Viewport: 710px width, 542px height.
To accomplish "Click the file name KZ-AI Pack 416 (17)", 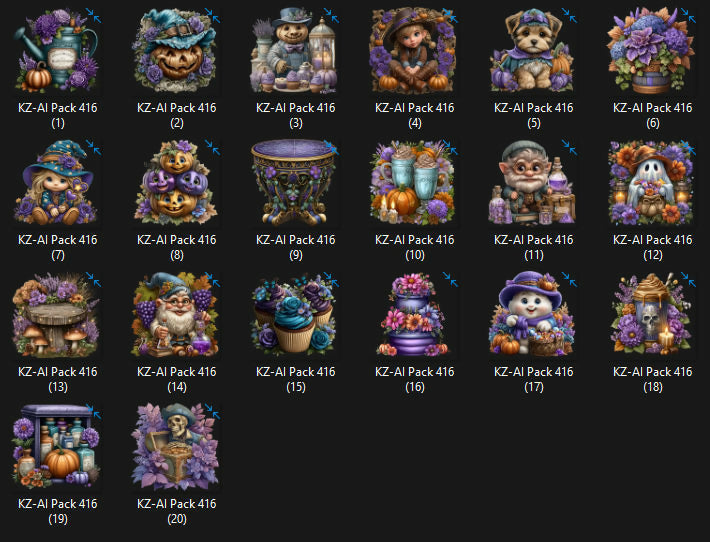I will 533,379.
